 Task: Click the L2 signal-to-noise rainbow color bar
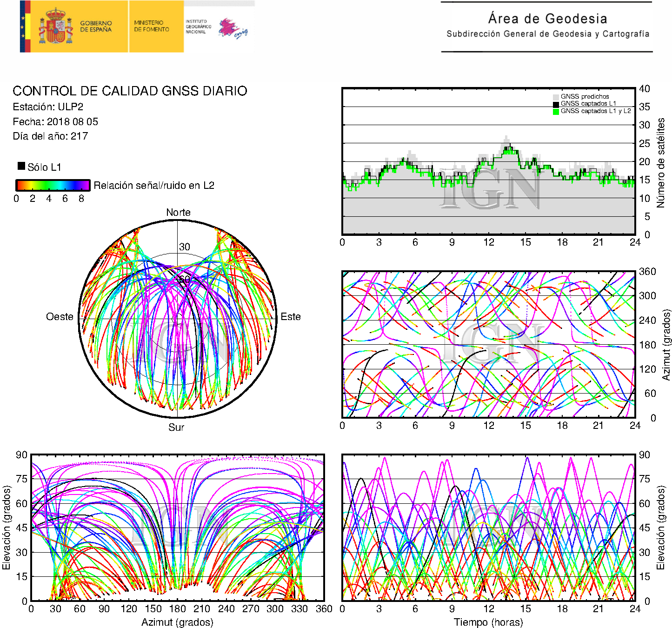click(53, 185)
